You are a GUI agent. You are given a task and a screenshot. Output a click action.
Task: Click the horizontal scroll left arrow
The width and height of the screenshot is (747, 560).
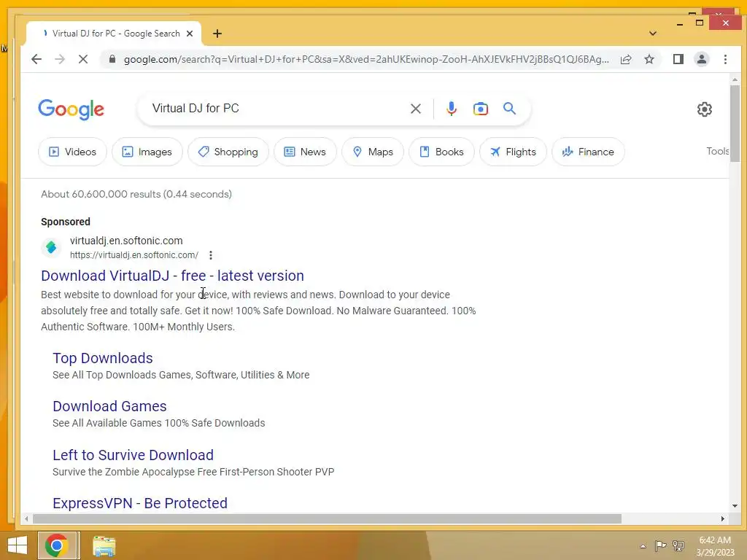27,519
